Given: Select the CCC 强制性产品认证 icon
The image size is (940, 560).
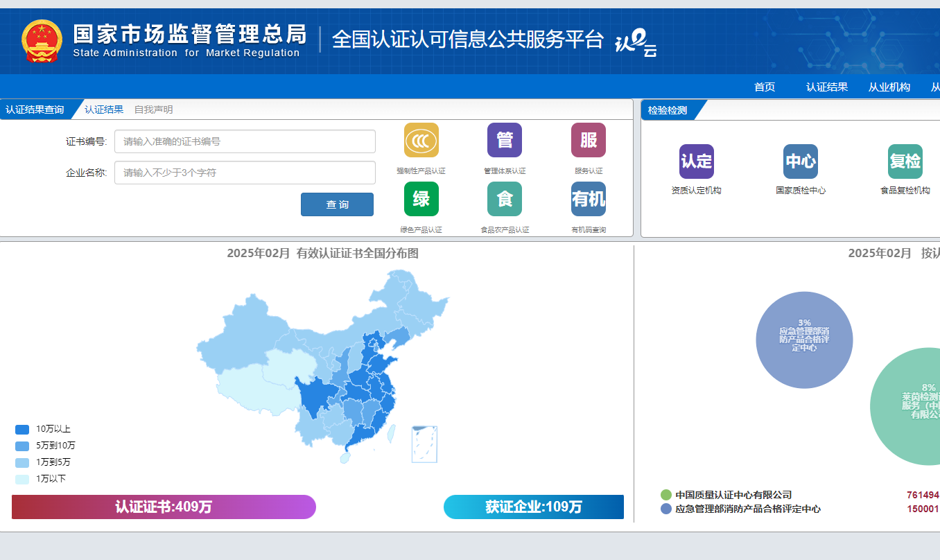Looking at the screenshot, I should [x=421, y=140].
